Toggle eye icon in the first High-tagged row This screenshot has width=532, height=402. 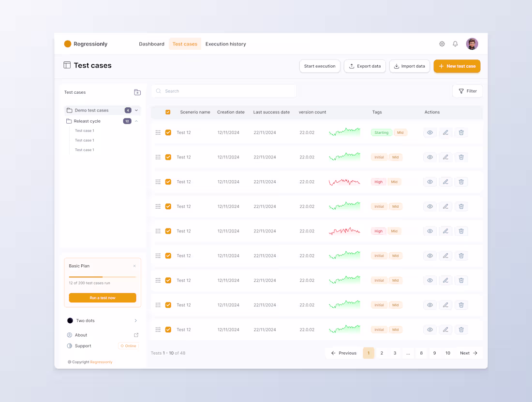430,182
